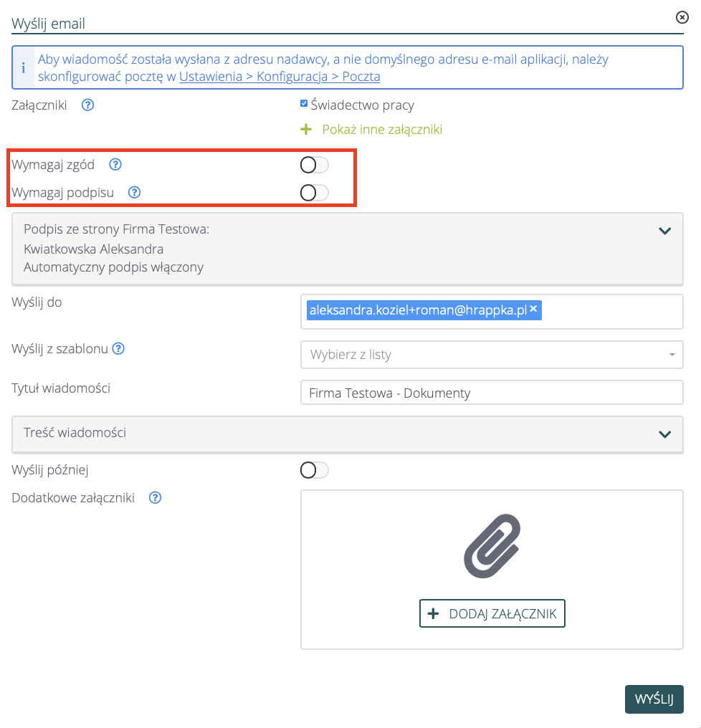Image resolution: width=701 pixels, height=728 pixels.
Task: Click help icon beside Wymagaj zgód
Action: tap(115, 165)
